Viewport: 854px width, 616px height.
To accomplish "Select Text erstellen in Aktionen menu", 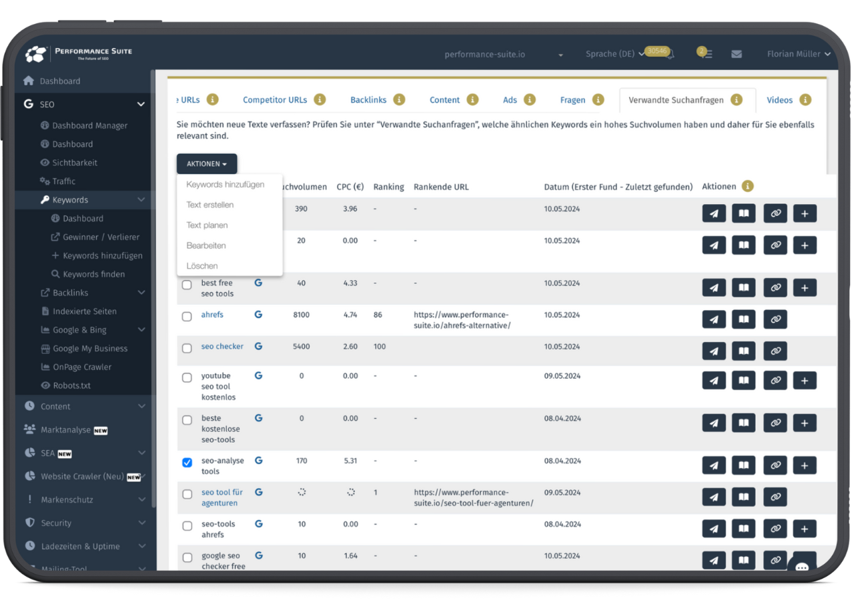I will (210, 205).
